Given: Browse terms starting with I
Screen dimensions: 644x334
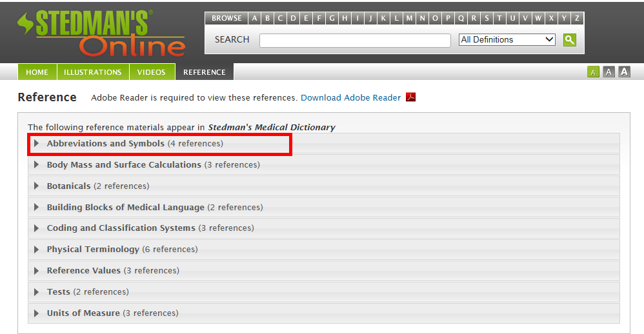Looking at the screenshot, I should tap(357, 18).
